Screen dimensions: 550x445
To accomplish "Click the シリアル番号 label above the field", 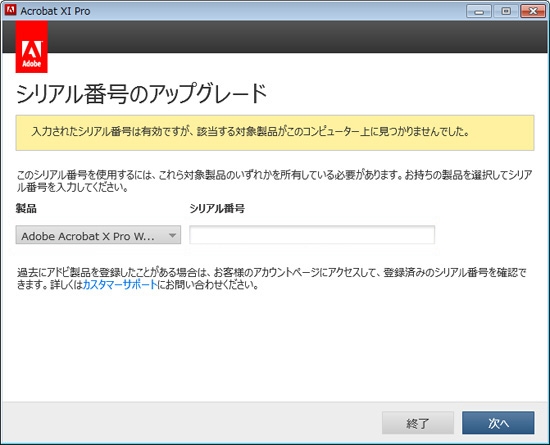I will [x=217, y=208].
